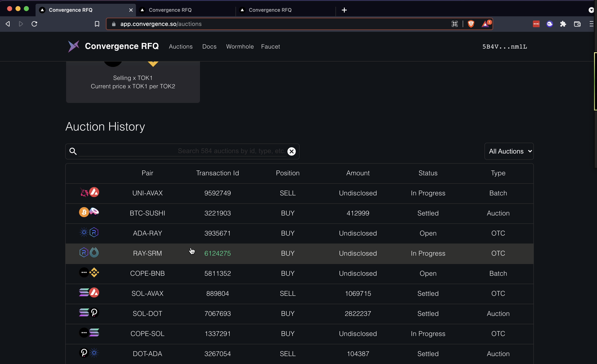This screenshot has width=597, height=364.
Task: Click the wallet address 5B4V...nm1L
Action: 505,46
